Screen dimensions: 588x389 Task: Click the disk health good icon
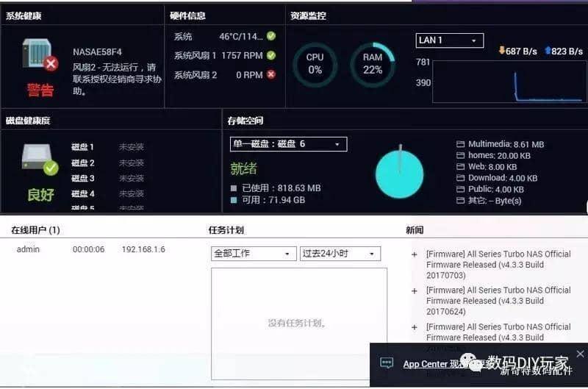(40, 159)
